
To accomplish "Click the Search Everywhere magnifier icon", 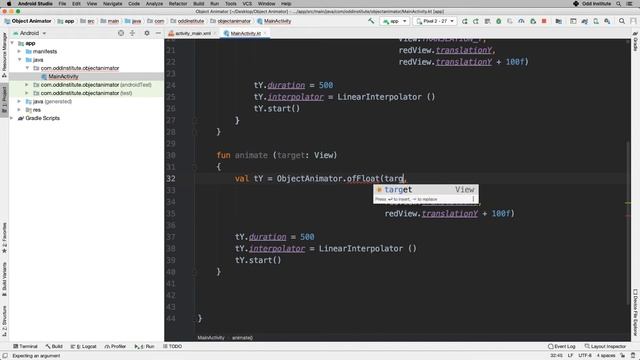I will pos(622,21).
